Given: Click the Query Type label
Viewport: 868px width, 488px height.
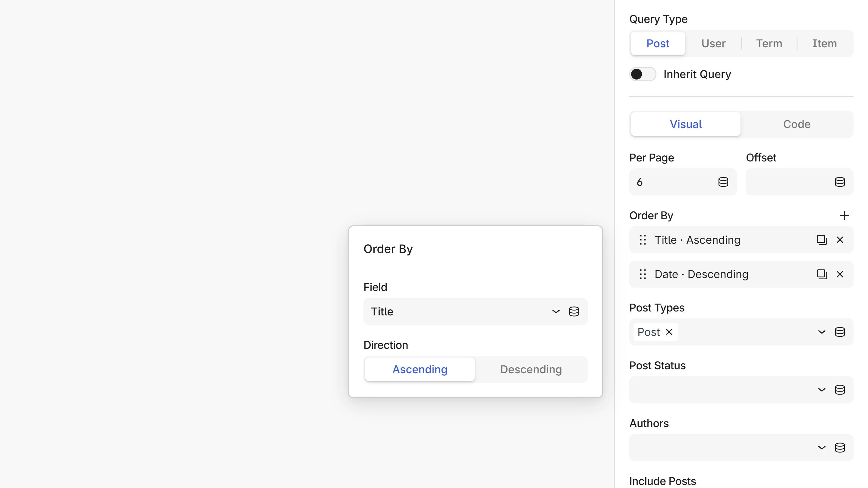Looking at the screenshot, I should [x=659, y=19].
